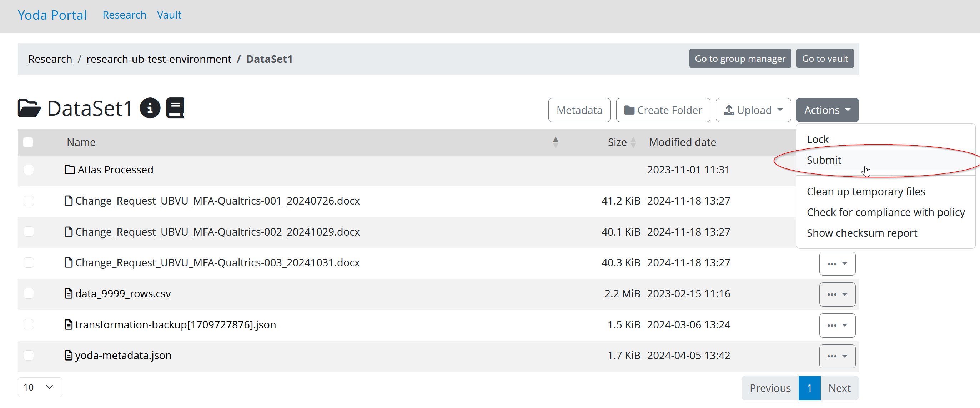Screen dimensions: 980x408
Task: Go to Next page in pagination
Action: (x=839, y=388)
